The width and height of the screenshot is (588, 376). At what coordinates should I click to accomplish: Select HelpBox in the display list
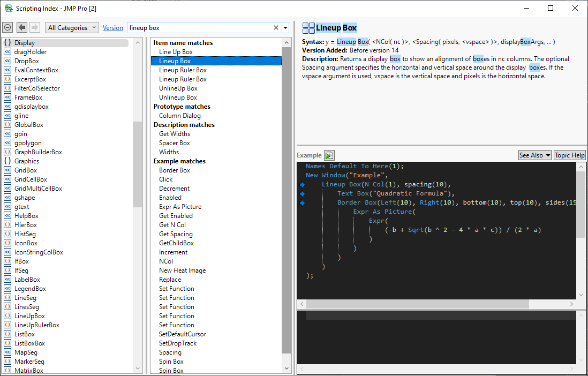click(26, 216)
